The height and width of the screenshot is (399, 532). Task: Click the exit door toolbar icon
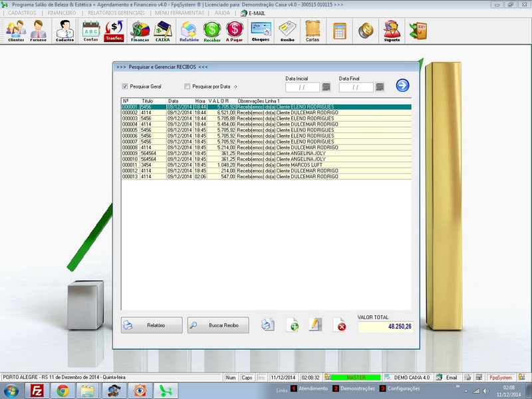tap(418, 31)
